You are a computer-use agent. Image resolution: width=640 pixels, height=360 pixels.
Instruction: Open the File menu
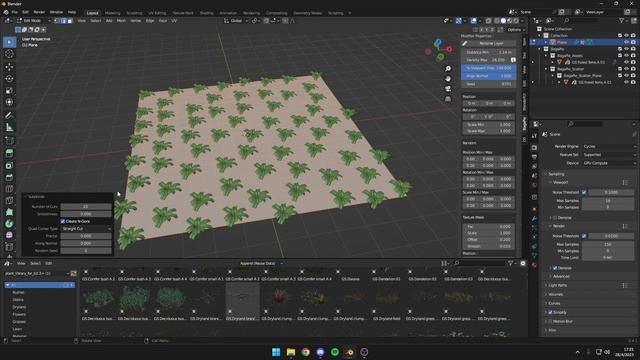[15, 12]
